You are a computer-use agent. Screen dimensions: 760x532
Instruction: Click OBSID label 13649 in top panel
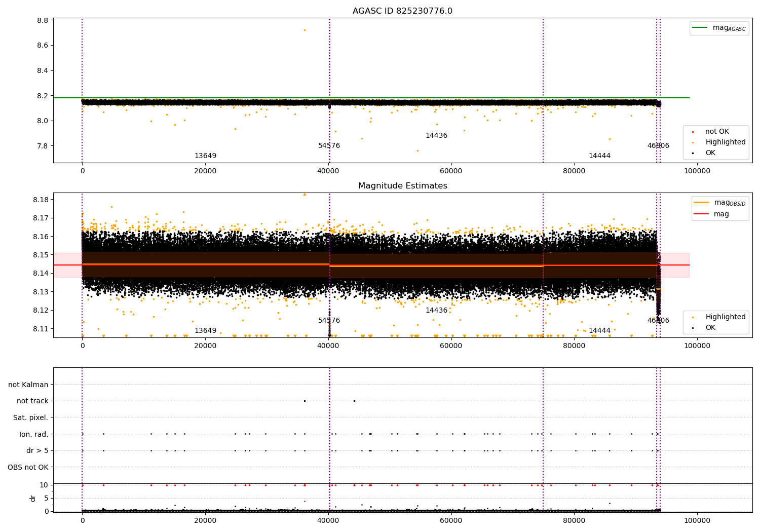[x=205, y=156]
